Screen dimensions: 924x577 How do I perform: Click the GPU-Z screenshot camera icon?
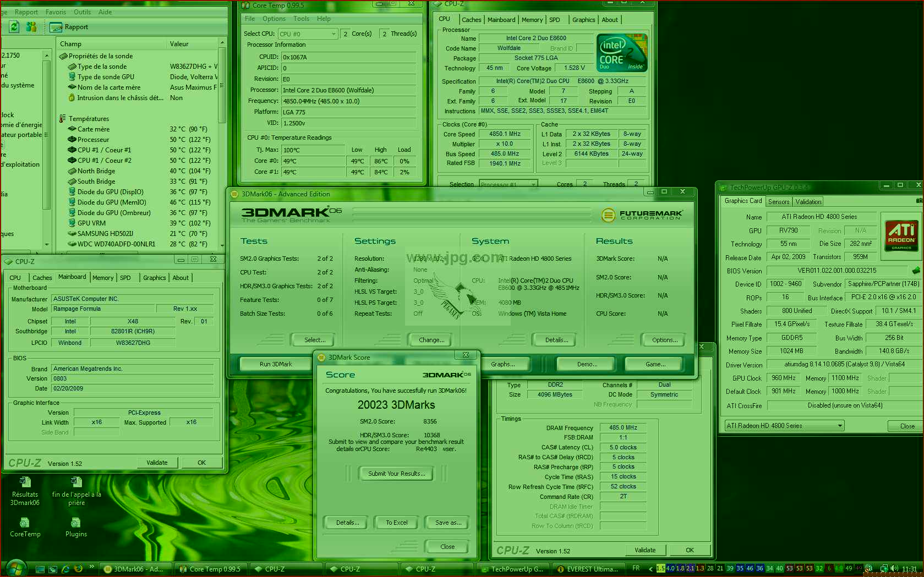pyautogui.click(x=918, y=201)
